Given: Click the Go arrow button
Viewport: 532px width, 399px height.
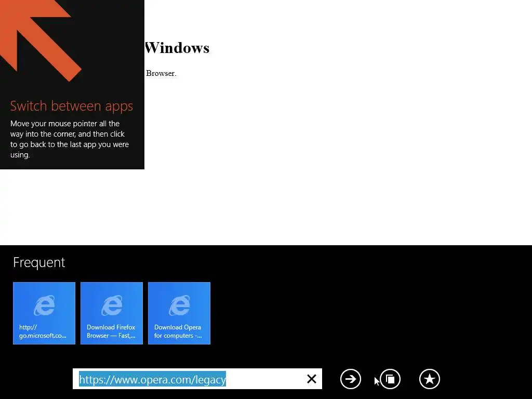Looking at the screenshot, I should 351,379.
